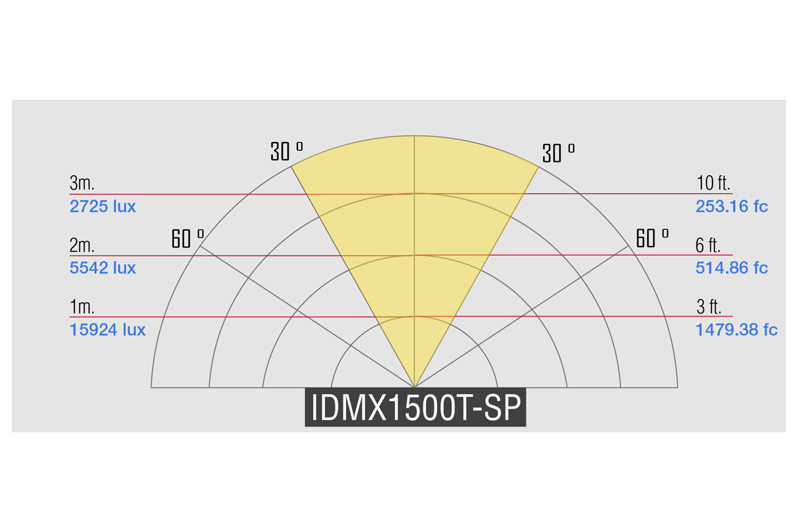
Task: Click the 1479.38 fc value
Action: 737,330
